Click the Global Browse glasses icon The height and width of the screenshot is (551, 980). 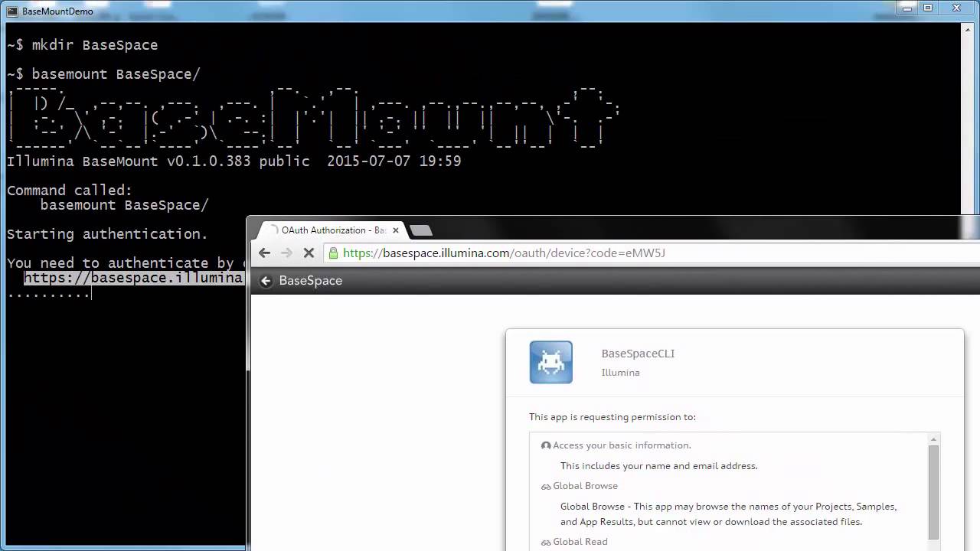(x=546, y=487)
